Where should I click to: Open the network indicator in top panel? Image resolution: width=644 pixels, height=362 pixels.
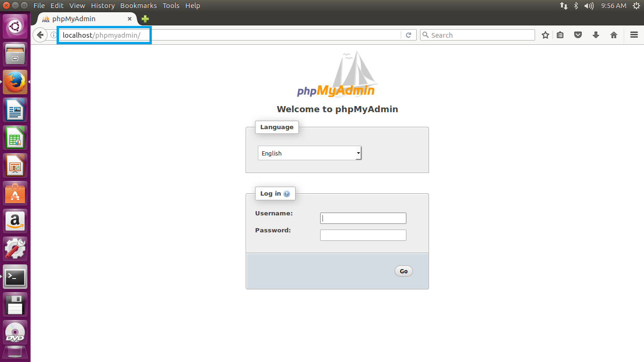click(x=564, y=6)
